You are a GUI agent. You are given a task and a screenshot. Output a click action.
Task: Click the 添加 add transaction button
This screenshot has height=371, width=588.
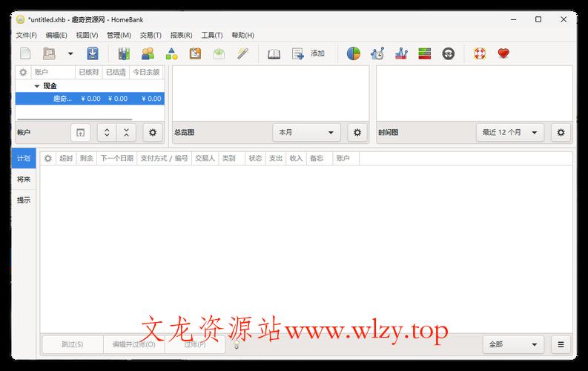(308, 53)
